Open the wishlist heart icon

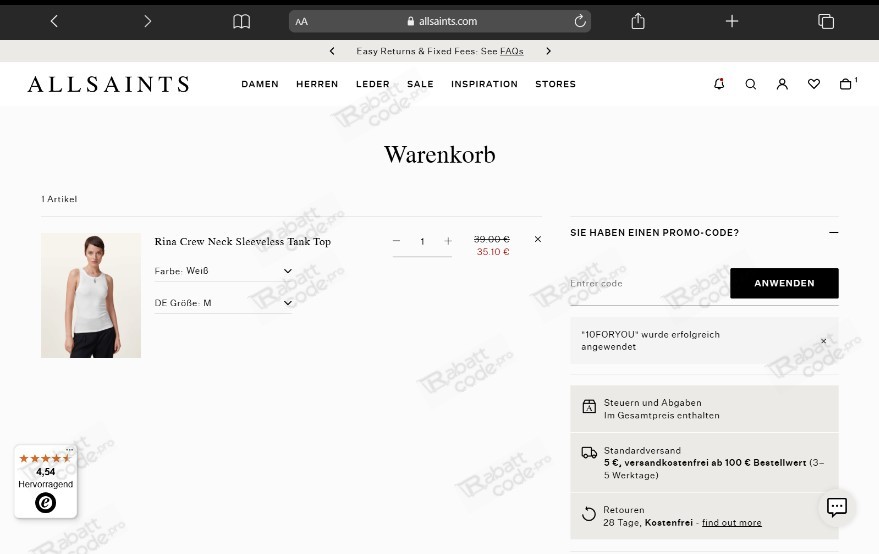pyautogui.click(x=814, y=84)
